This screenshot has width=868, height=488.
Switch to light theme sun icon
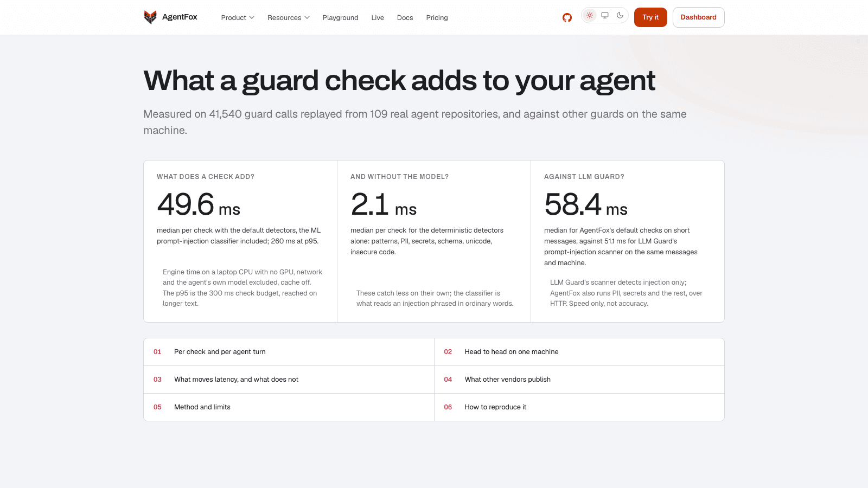click(590, 15)
